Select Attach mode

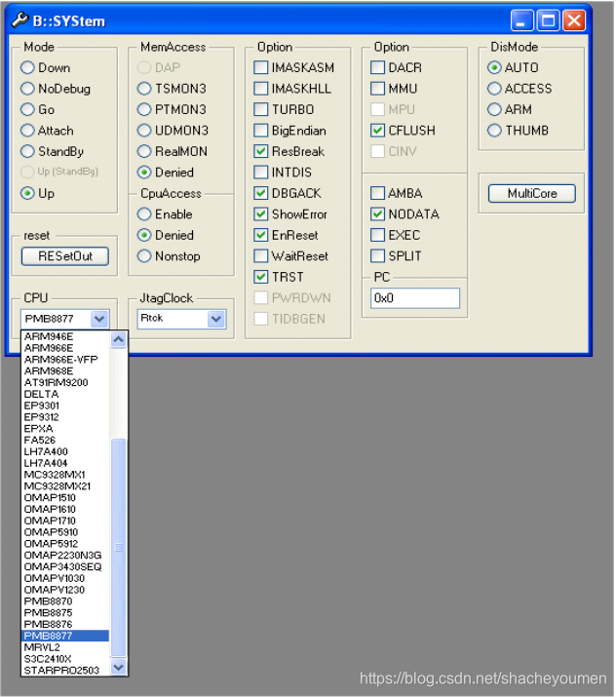[x=27, y=131]
